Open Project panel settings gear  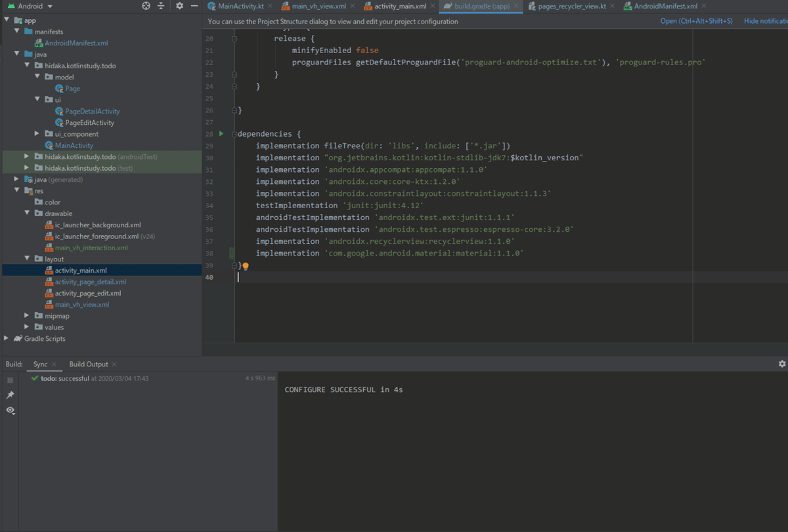[x=179, y=6]
